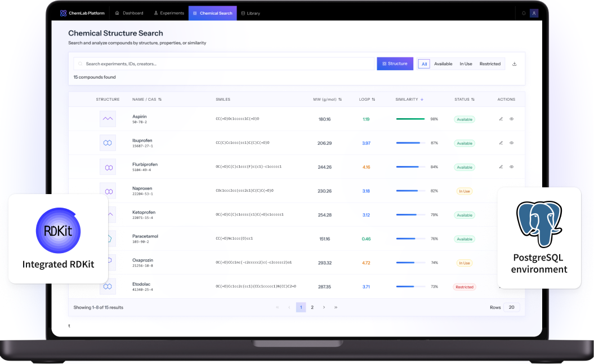Click the 293.32 molecular weight value
The width and height of the screenshot is (594, 364).
pos(325,263)
